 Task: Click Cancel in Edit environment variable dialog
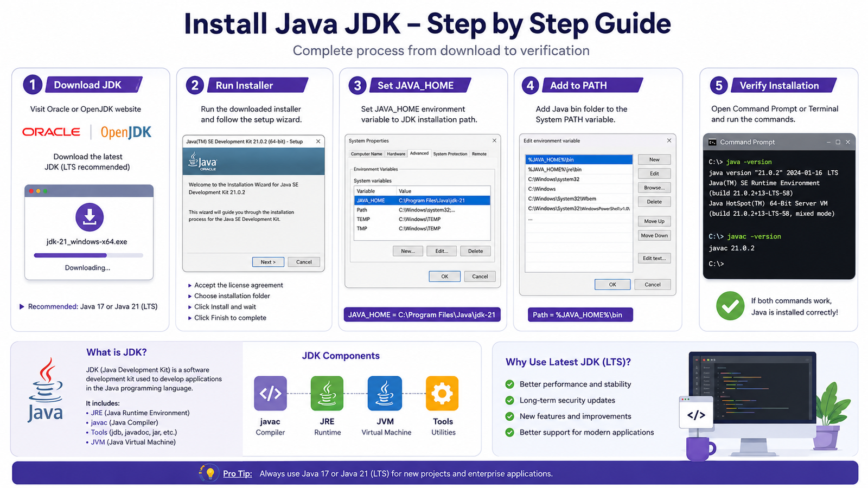653,285
